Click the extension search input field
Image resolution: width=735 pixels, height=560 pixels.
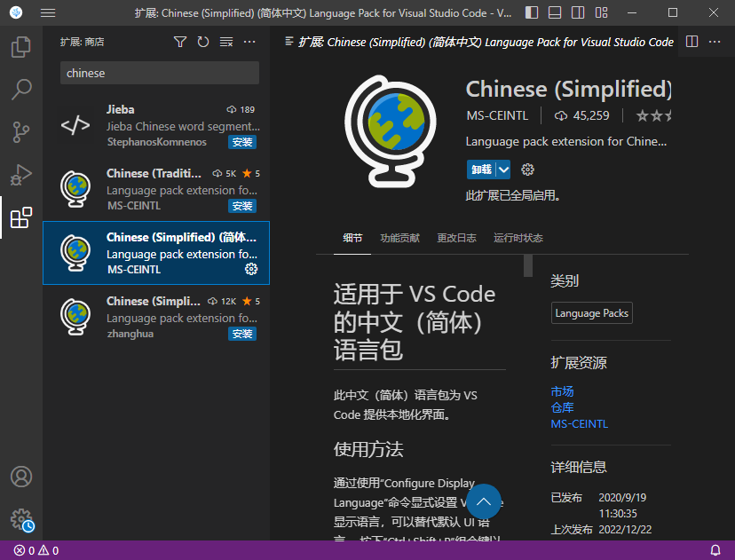coord(159,73)
